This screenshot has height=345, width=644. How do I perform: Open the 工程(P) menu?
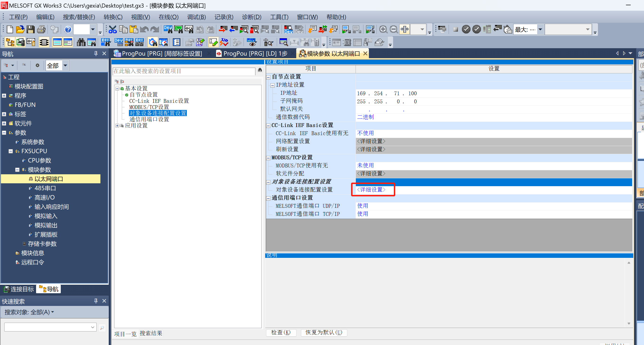18,17
